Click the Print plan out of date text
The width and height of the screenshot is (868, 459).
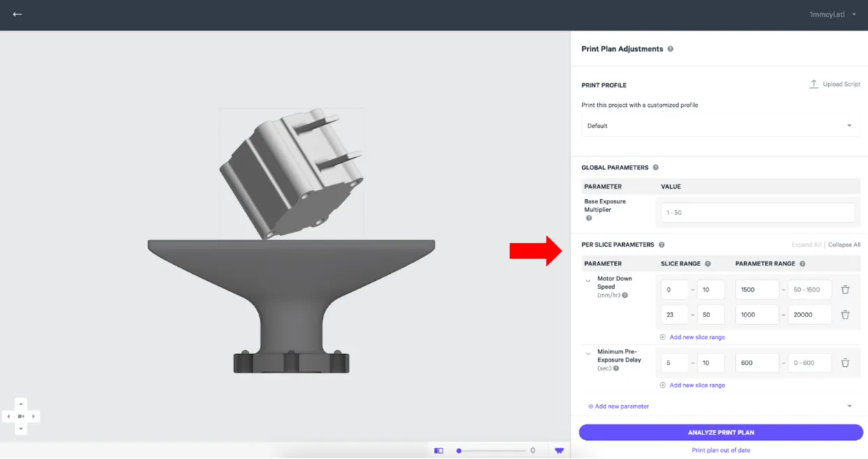[x=721, y=450]
